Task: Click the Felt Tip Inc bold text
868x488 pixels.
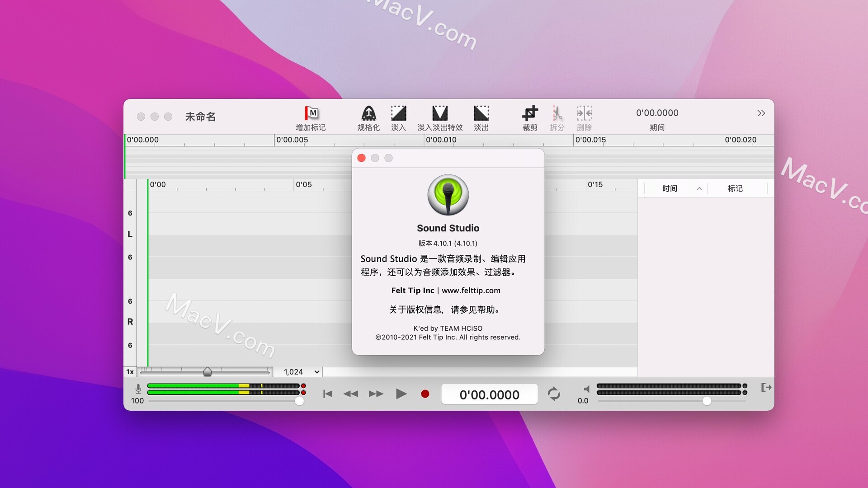Action: tap(413, 291)
